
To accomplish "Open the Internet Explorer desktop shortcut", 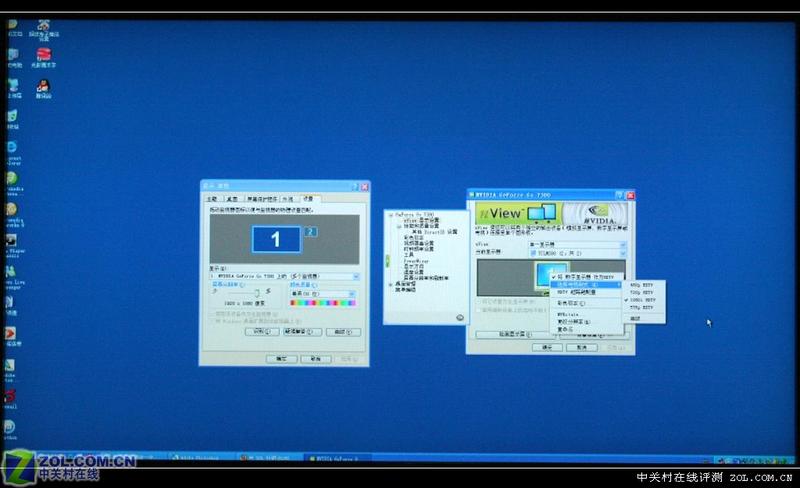I will tap(12, 153).
